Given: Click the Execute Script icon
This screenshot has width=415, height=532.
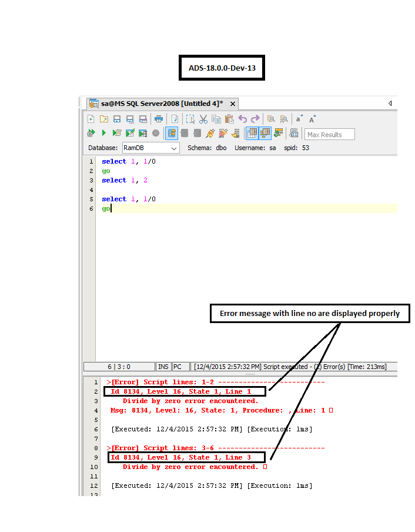Looking at the screenshot, I should click(x=117, y=133).
